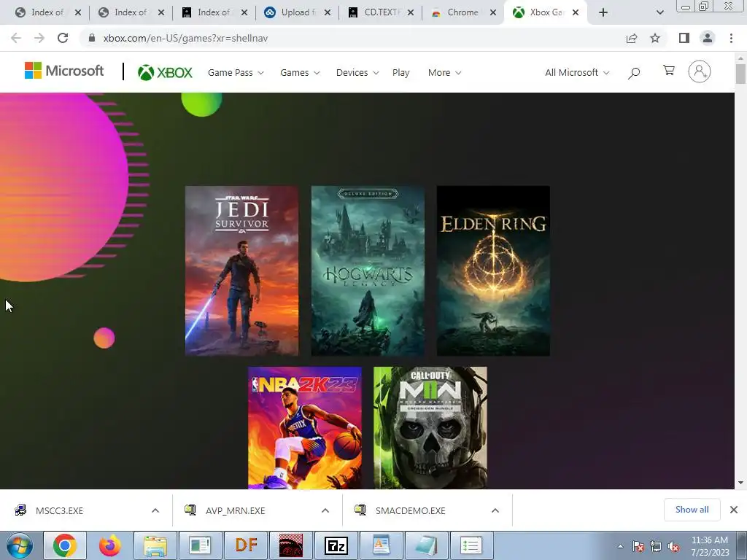This screenshot has width=747, height=560.
Task: Launch Firefox from the taskbar
Action: click(110, 545)
